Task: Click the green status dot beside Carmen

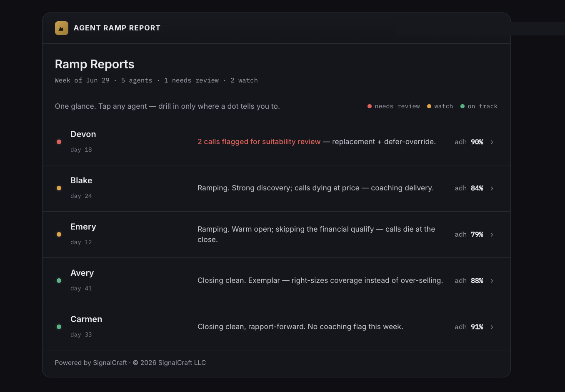Action: pos(59,327)
